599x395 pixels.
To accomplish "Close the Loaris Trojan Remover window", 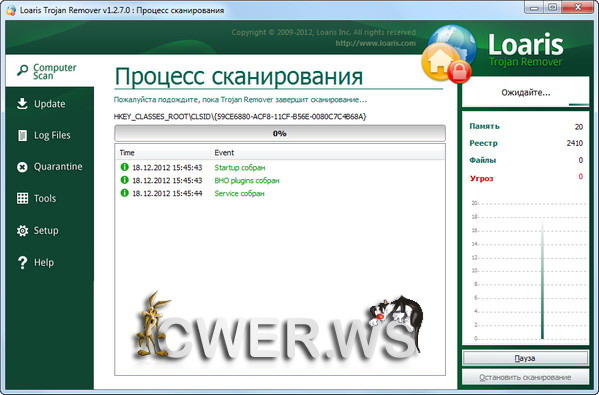I will click(x=578, y=7).
